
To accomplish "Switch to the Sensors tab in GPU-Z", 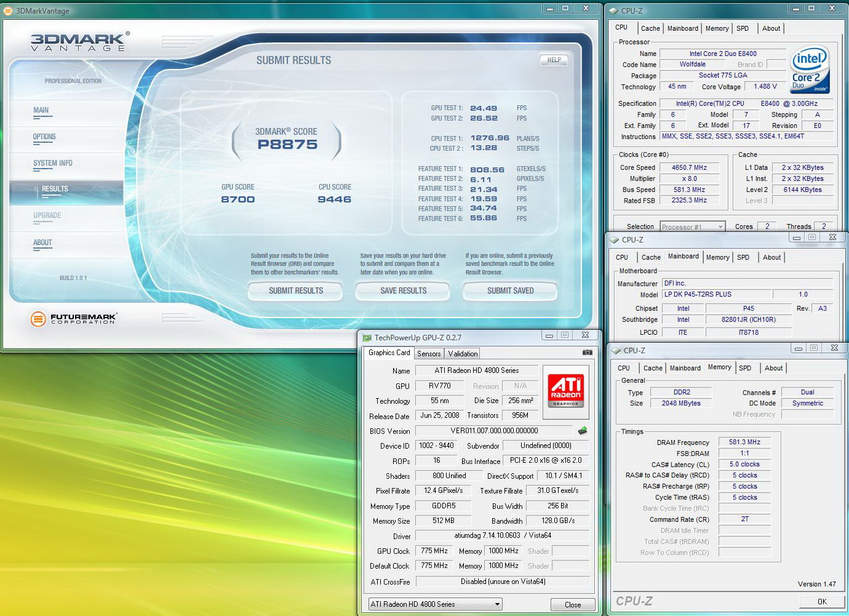I will point(429,354).
